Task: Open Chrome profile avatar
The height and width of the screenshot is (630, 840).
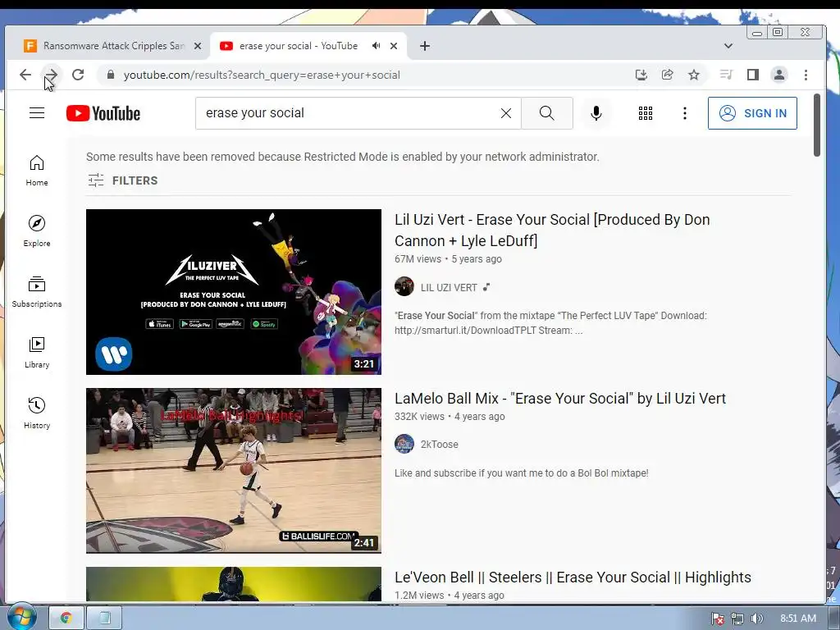Action: tap(779, 75)
